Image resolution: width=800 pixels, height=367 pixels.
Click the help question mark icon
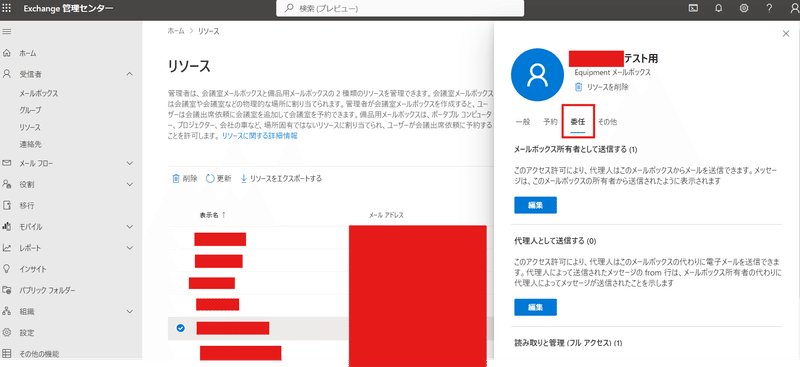[769, 8]
